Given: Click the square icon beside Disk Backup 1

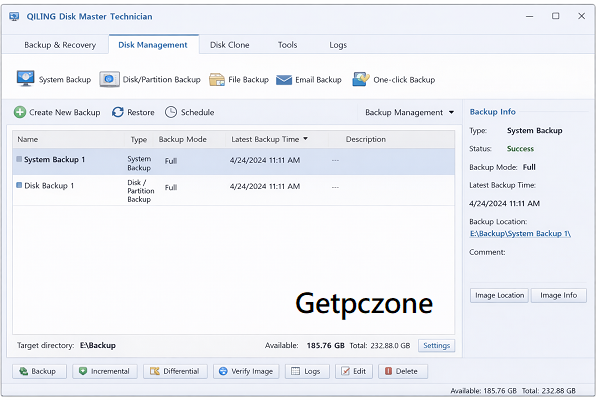Looking at the screenshot, I should pyautogui.click(x=19, y=185).
